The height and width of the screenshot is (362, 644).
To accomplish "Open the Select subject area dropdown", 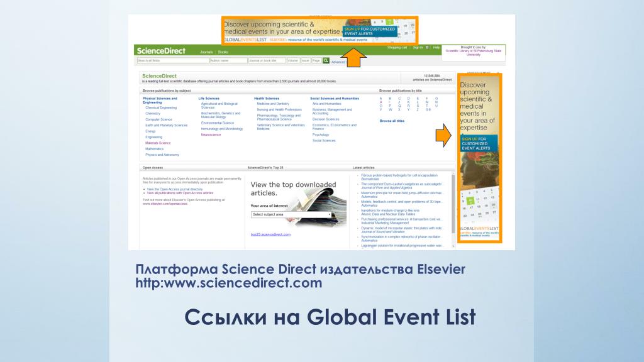I will (291, 214).
